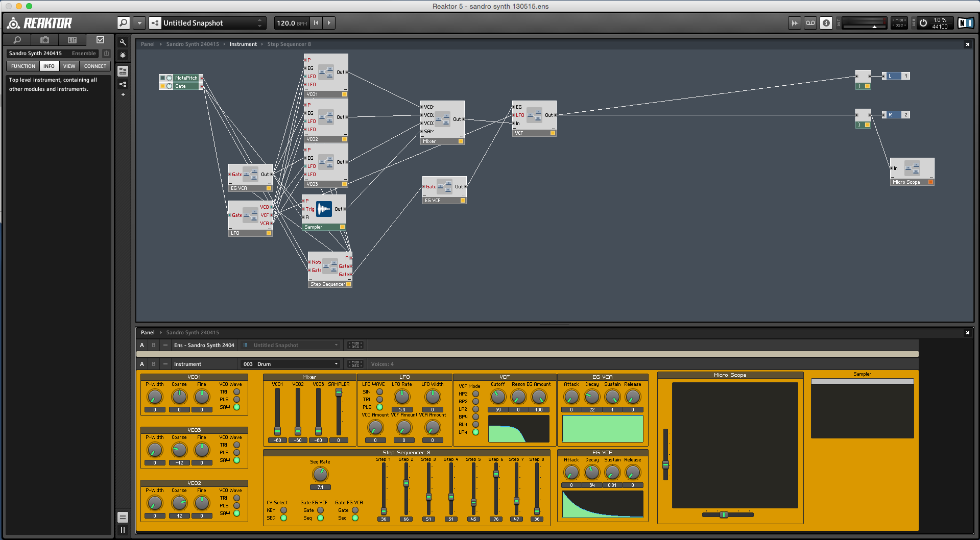Image resolution: width=980 pixels, height=540 pixels.
Task: Collapse the Instrument panel with the minus button
Action: coord(165,364)
